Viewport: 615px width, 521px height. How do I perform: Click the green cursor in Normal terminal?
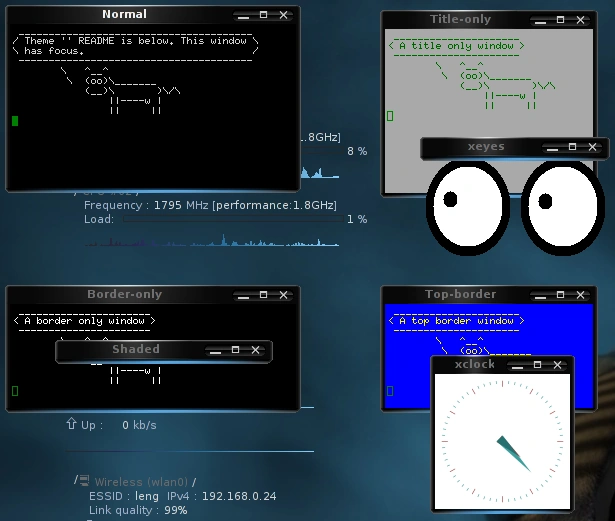click(15, 121)
